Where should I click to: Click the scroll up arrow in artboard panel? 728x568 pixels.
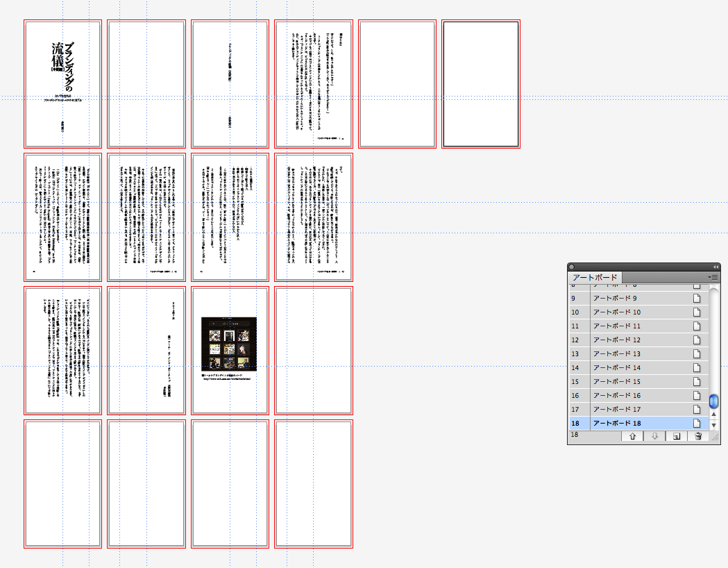tap(713, 415)
